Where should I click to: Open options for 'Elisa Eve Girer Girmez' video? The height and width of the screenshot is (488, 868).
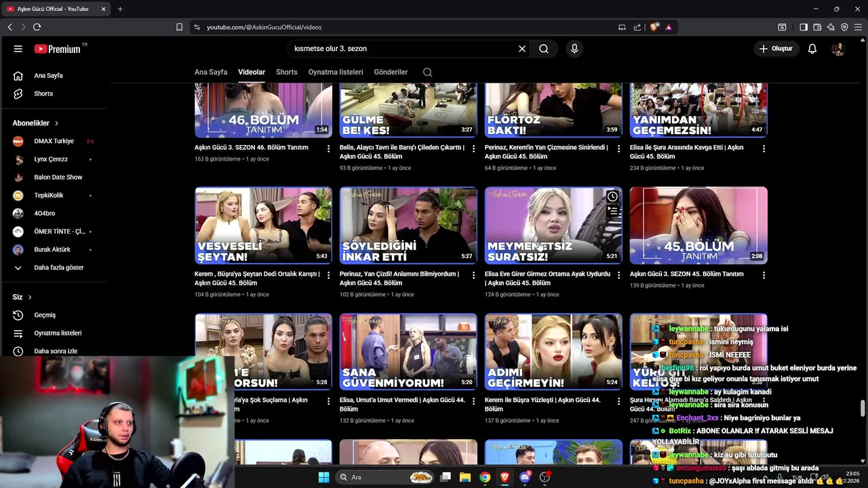[618, 275]
